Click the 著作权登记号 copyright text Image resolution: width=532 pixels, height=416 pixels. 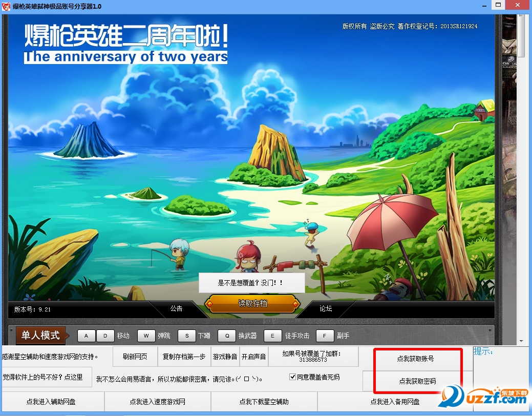click(437, 26)
